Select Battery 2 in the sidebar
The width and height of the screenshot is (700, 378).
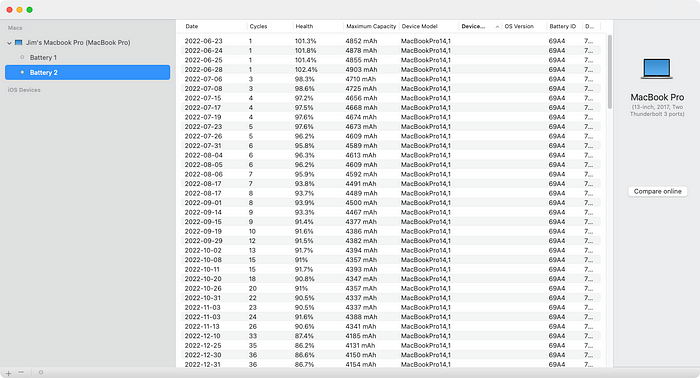point(88,72)
